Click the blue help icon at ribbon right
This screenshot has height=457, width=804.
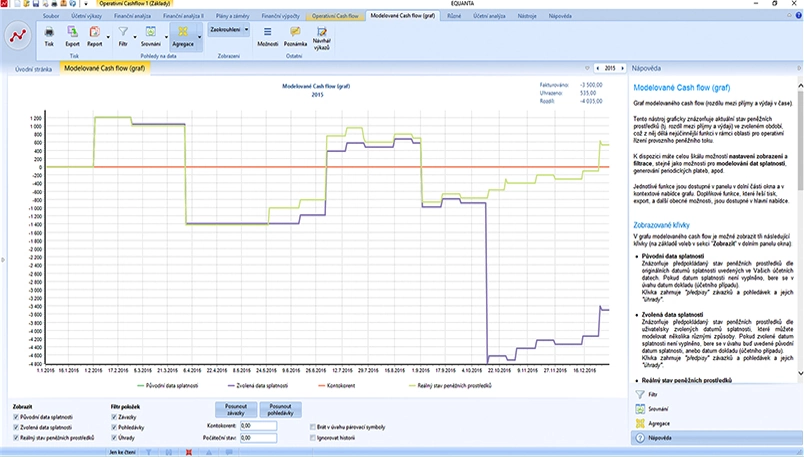point(799,15)
